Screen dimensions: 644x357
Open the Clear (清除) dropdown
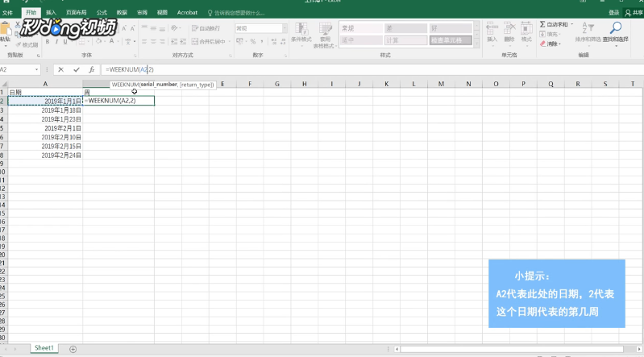550,44
